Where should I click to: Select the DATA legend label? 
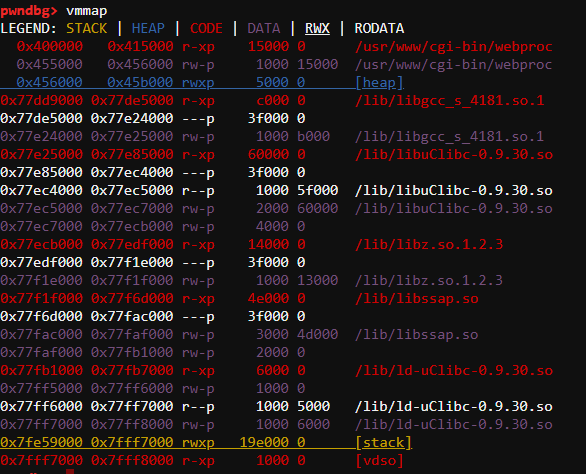(x=264, y=28)
